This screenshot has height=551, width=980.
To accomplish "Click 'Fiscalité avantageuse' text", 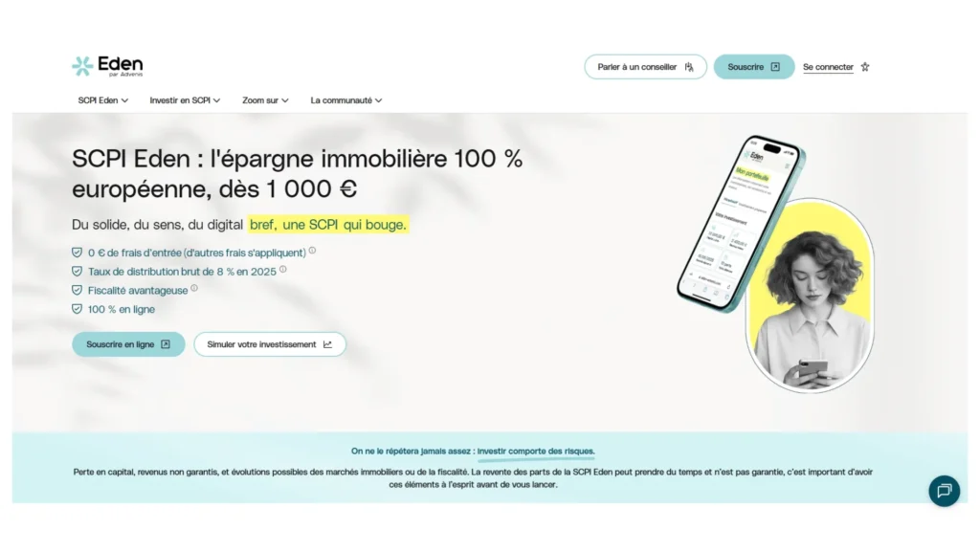I will tap(138, 291).
